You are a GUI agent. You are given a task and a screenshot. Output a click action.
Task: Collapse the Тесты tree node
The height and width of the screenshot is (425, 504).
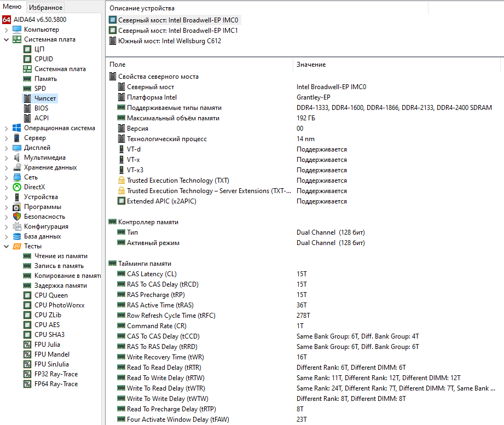coord(6,246)
